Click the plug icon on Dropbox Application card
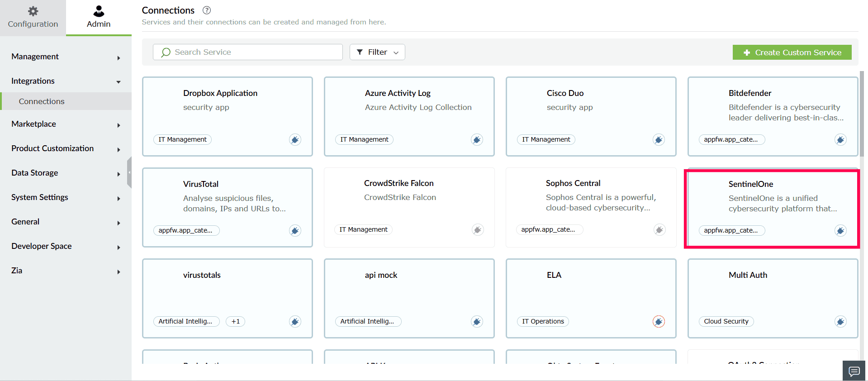 click(295, 140)
